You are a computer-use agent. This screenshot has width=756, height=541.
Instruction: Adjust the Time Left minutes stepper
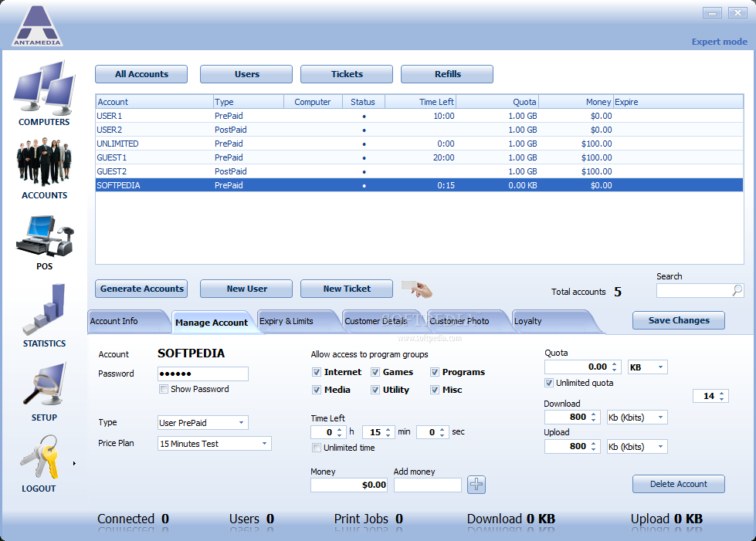tap(388, 432)
